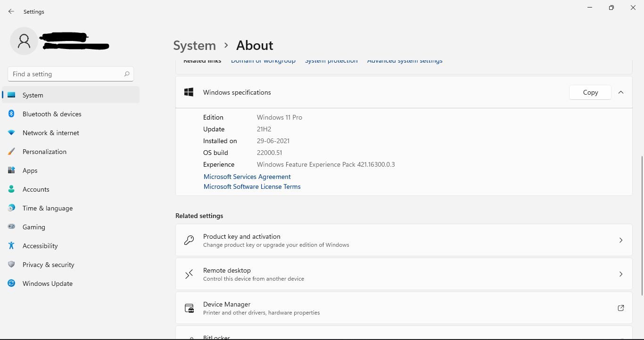This screenshot has width=644, height=340.
Task: Open Network & internet via its globe icon
Action: tap(11, 133)
